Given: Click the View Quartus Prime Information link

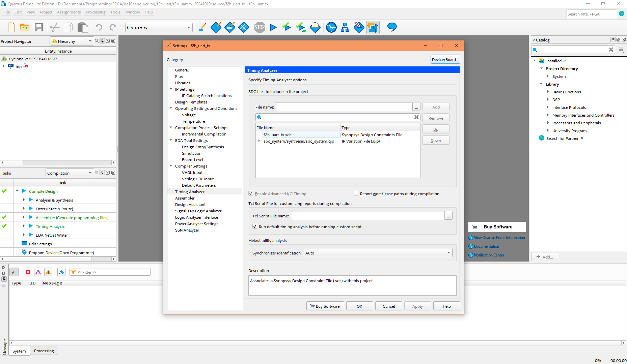Looking at the screenshot, I should tap(499, 237).
